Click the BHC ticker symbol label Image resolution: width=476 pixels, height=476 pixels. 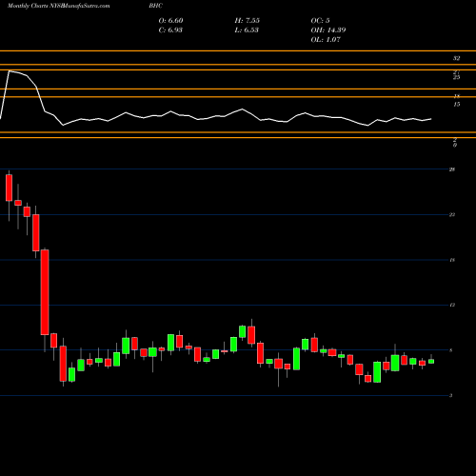click(155, 6)
